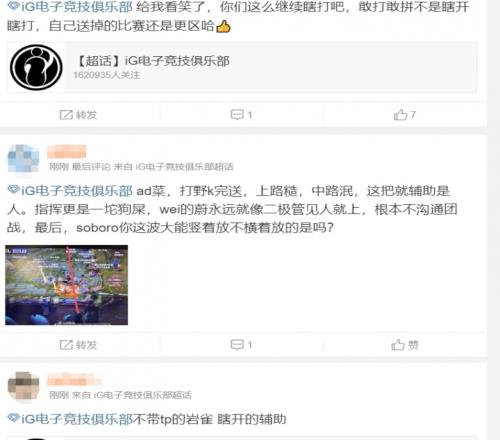Click the thumbs-up emoji in the top post
Screen dimensions: 500x440
pyautogui.click(x=223, y=26)
